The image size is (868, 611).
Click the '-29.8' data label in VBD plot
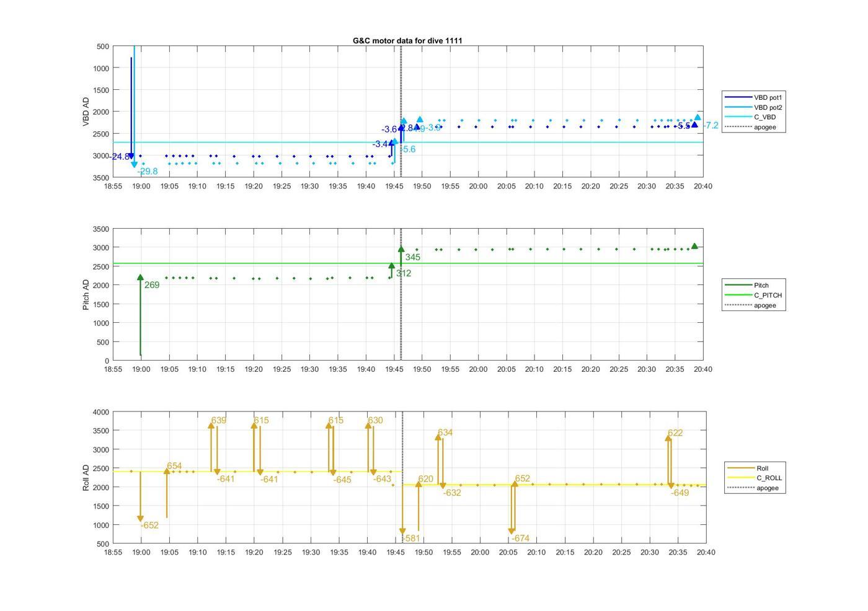coord(148,172)
